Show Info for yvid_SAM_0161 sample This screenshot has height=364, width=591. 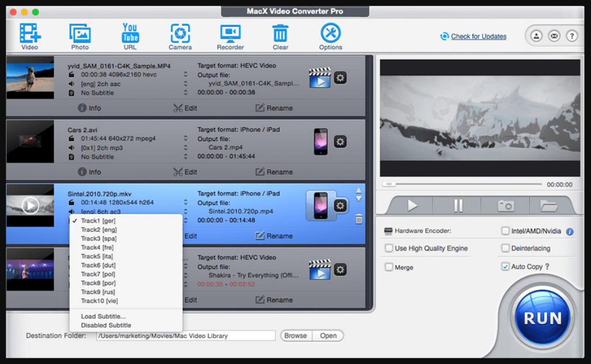[x=89, y=108]
